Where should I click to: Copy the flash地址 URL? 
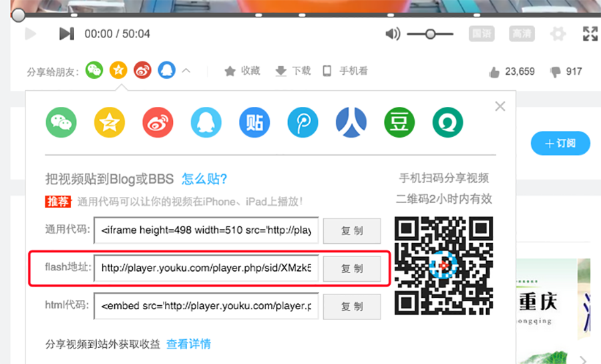[x=352, y=268]
